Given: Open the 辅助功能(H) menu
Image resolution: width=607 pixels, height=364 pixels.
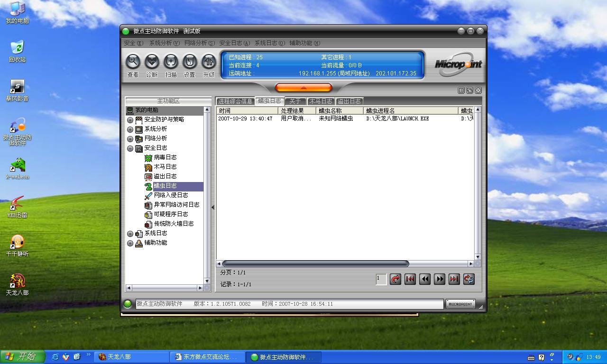Looking at the screenshot, I should coord(305,43).
